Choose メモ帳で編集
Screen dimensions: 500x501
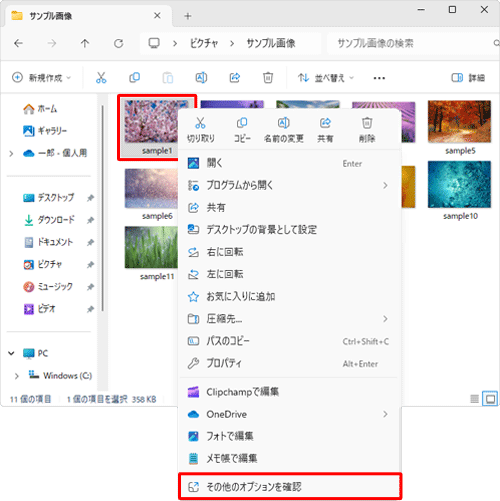coord(290,458)
